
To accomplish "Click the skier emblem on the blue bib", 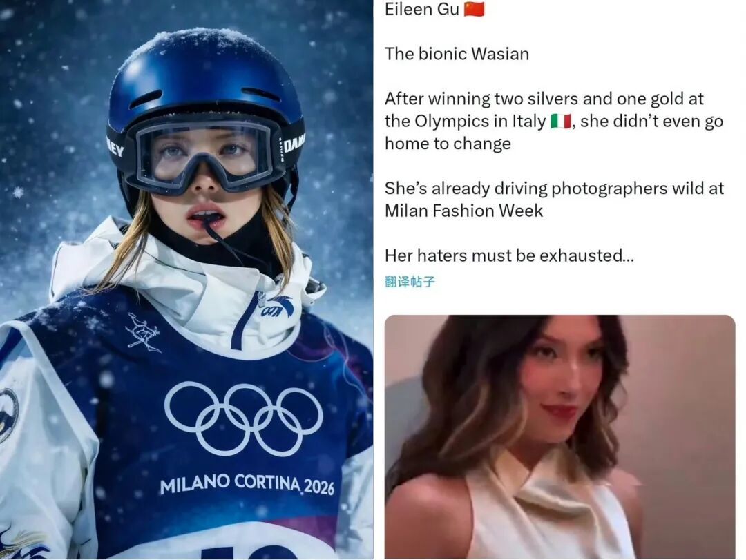I will tap(143, 333).
